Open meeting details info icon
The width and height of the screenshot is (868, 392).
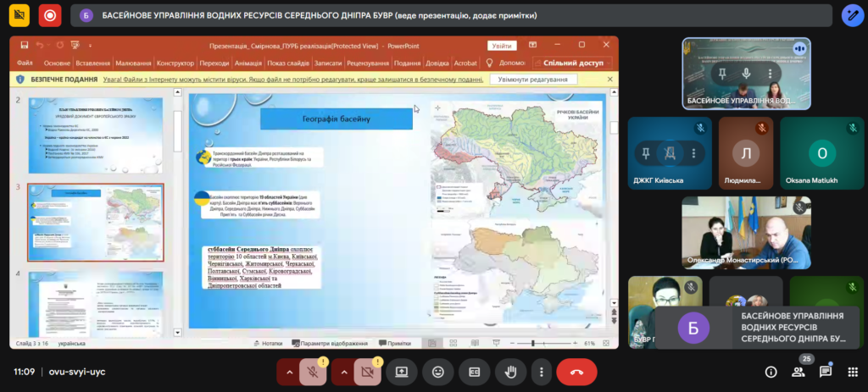pyautogui.click(x=771, y=372)
